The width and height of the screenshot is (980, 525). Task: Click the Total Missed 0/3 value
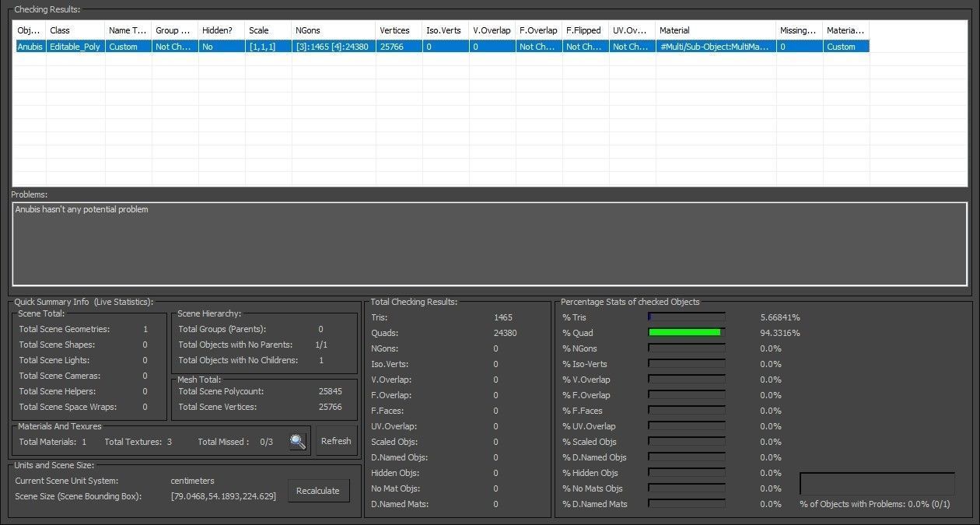(266, 442)
